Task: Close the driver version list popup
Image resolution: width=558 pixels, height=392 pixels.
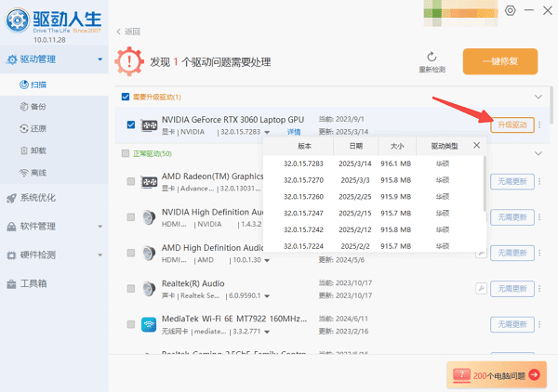Action: point(477,146)
